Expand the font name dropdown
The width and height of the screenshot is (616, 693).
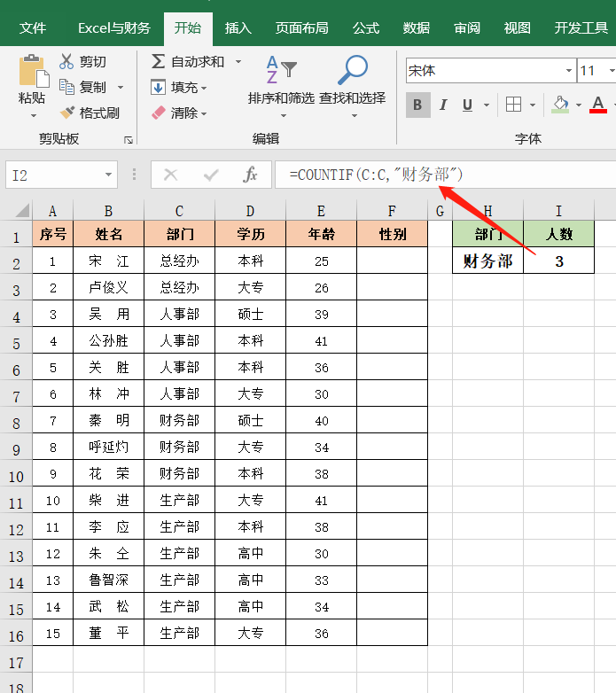(569, 71)
